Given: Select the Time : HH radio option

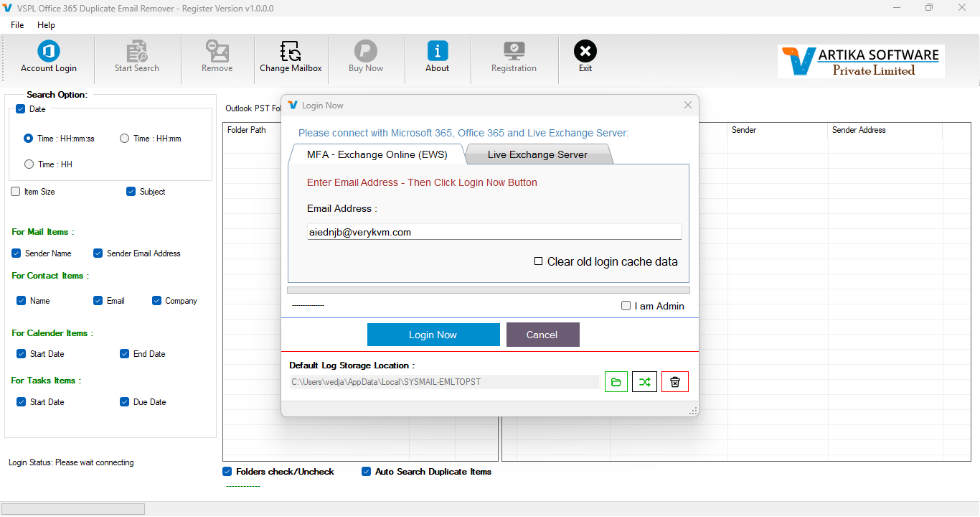Looking at the screenshot, I should [x=29, y=164].
